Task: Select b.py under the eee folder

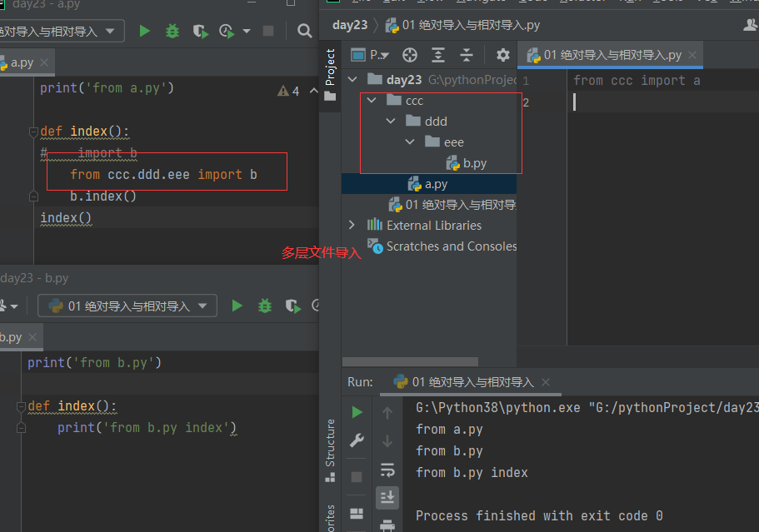Action: pyautogui.click(x=474, y=163)
